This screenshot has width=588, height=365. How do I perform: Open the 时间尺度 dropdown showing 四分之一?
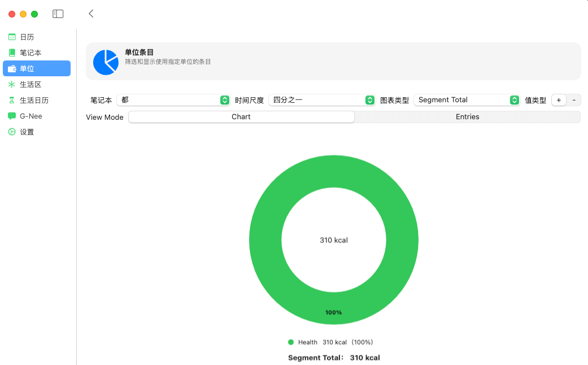[x=322, y=100]
